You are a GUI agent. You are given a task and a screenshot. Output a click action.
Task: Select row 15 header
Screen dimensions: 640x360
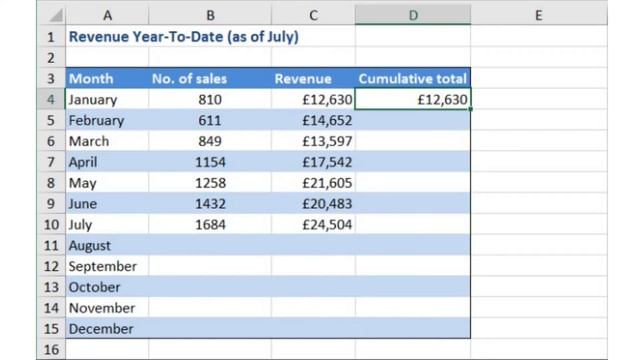pos(51,328)
